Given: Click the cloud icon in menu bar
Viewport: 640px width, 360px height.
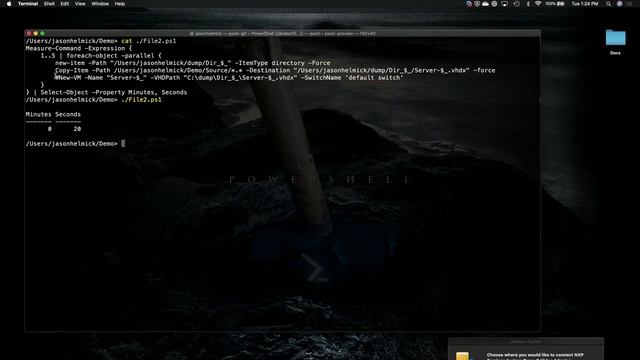Looking at the screenshot, I should (x=485, y=4).
